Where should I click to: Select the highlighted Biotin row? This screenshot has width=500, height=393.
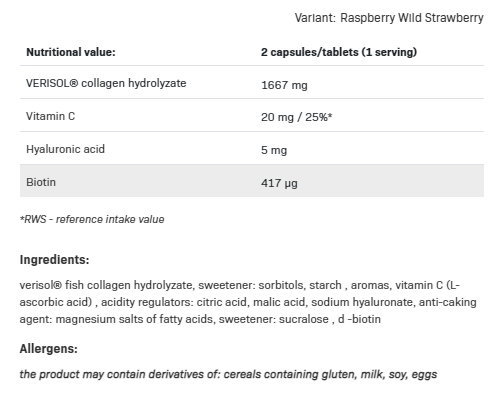point(252,181)
